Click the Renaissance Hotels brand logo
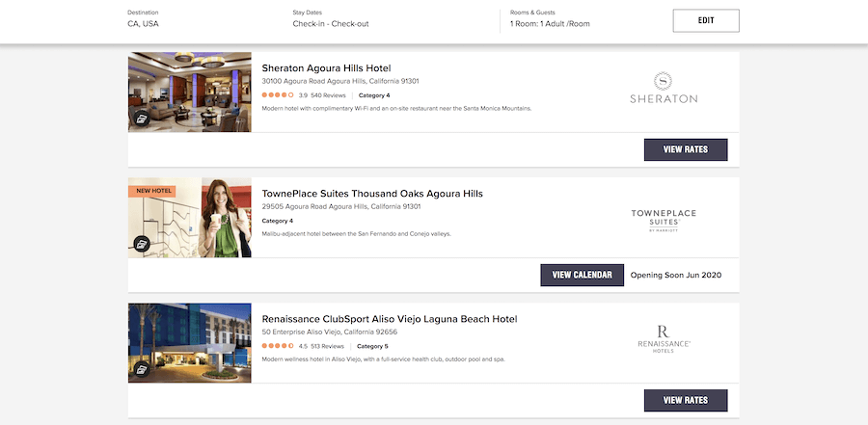The height and width of the screenshot is (425, 868). coord(663,338)
